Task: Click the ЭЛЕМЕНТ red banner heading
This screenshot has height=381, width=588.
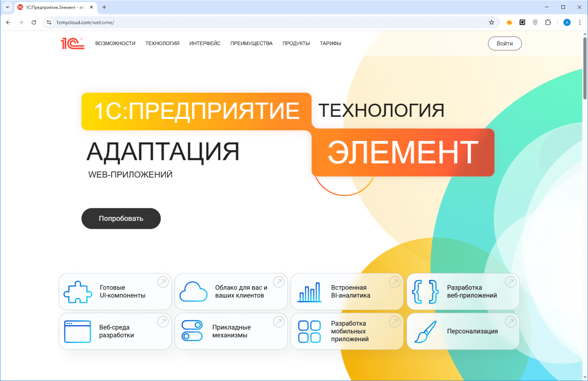Action: pyautogui.click(x=403, y=153)
